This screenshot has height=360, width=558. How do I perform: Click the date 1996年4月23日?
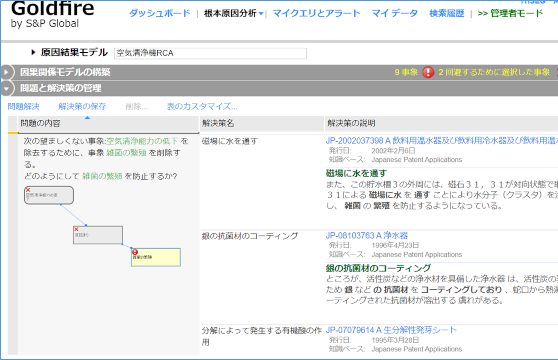395,245
